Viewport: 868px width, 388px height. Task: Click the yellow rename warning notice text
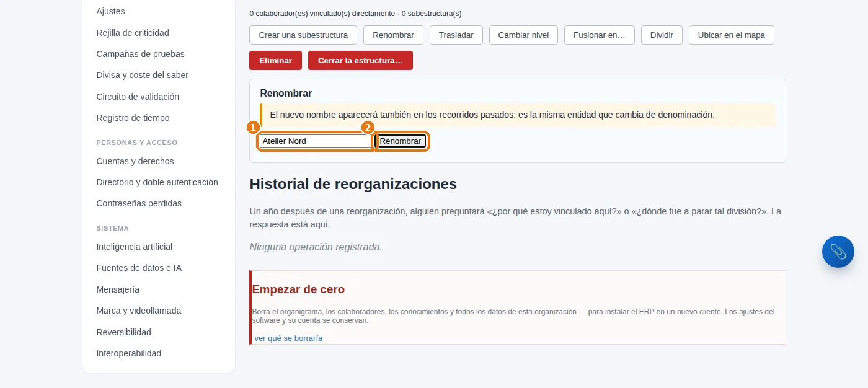492,115
